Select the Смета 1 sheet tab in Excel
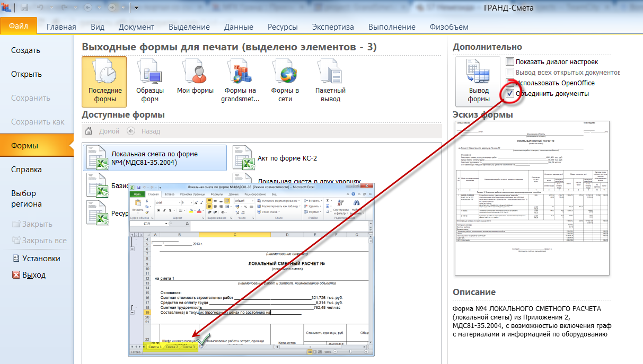Viewport: 643px width, 364px height. [x=155, y=347]
